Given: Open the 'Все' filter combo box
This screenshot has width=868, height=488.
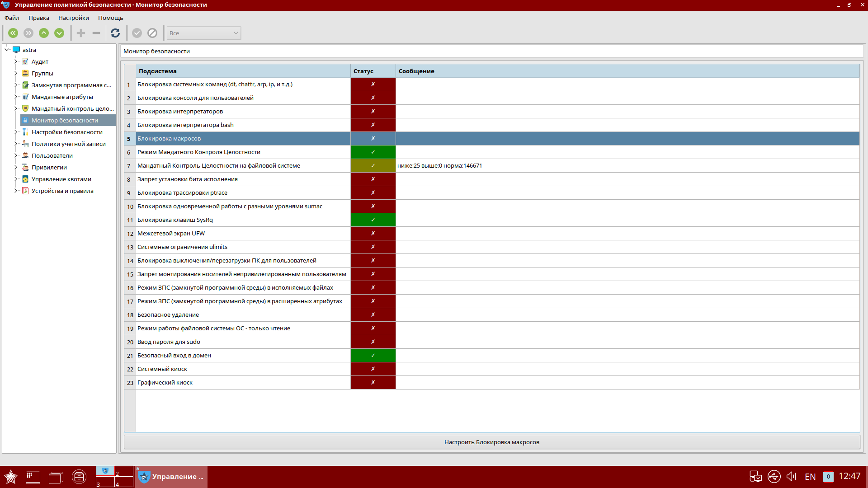Looking at the screenshot, I should (203, 33).
